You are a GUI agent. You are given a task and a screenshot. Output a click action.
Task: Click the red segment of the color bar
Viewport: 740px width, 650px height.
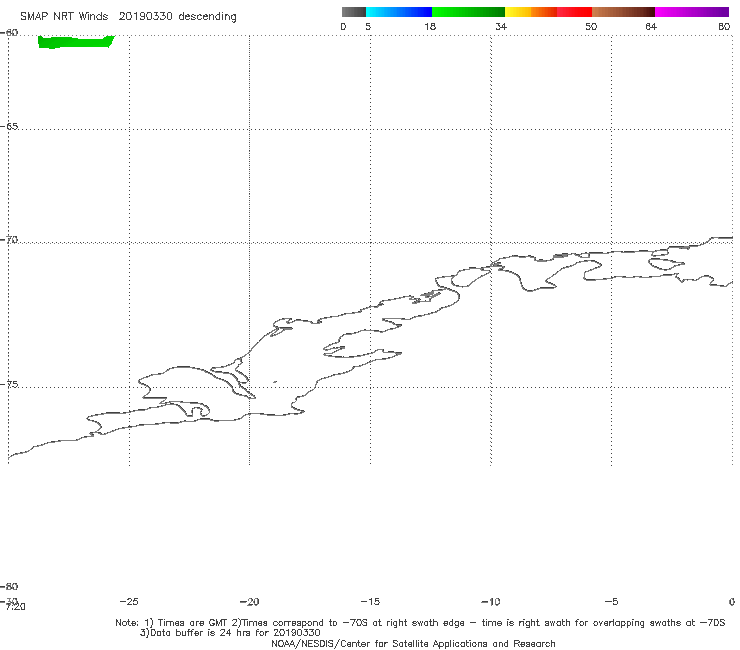(x=574, y=12)
